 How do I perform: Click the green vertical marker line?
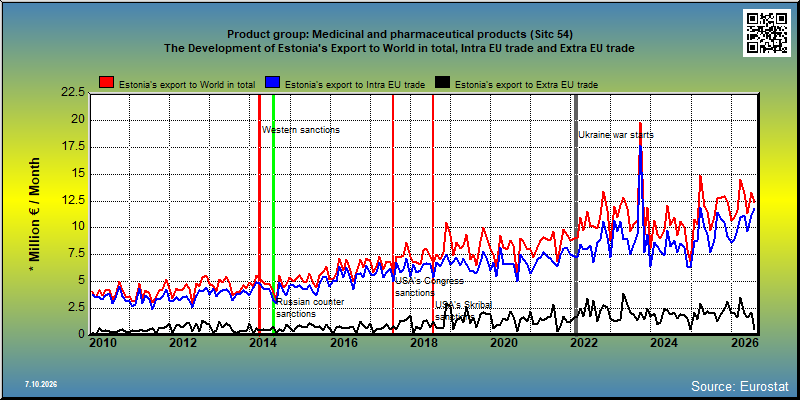tap(273, 214)
